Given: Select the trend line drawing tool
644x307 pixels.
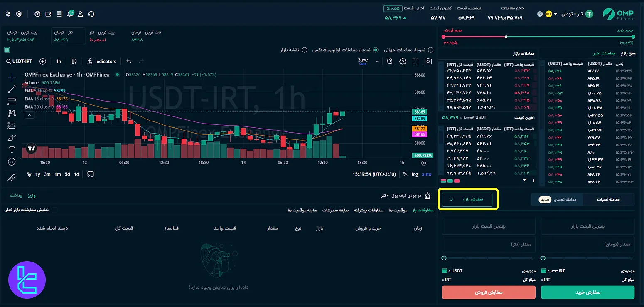Looking at the screenshot, I should [x=11, y=89].
